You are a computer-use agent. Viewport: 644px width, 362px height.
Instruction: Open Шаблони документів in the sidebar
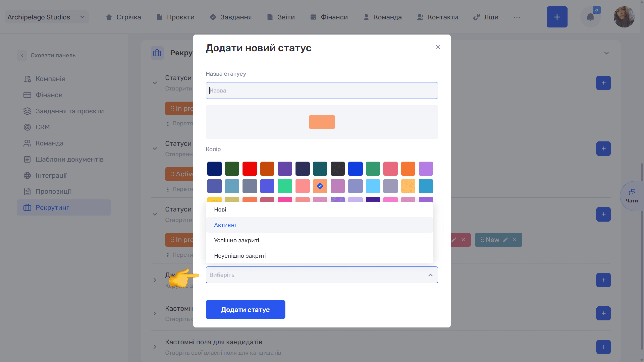[x=64, y=159]
